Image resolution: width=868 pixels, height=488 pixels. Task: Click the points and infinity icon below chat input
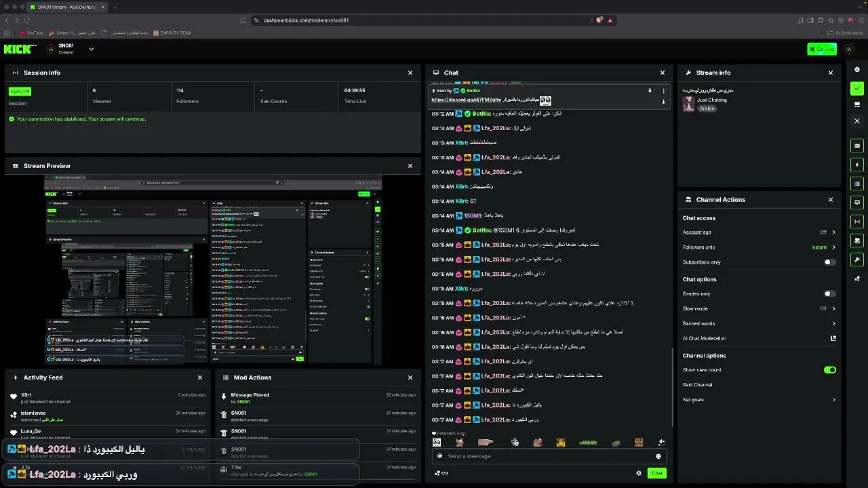441,473
